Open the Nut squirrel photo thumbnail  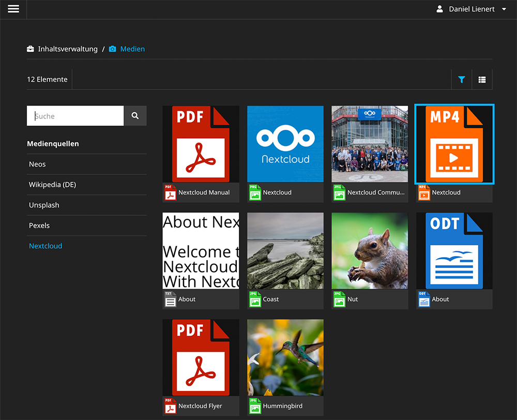coord(370,251)
